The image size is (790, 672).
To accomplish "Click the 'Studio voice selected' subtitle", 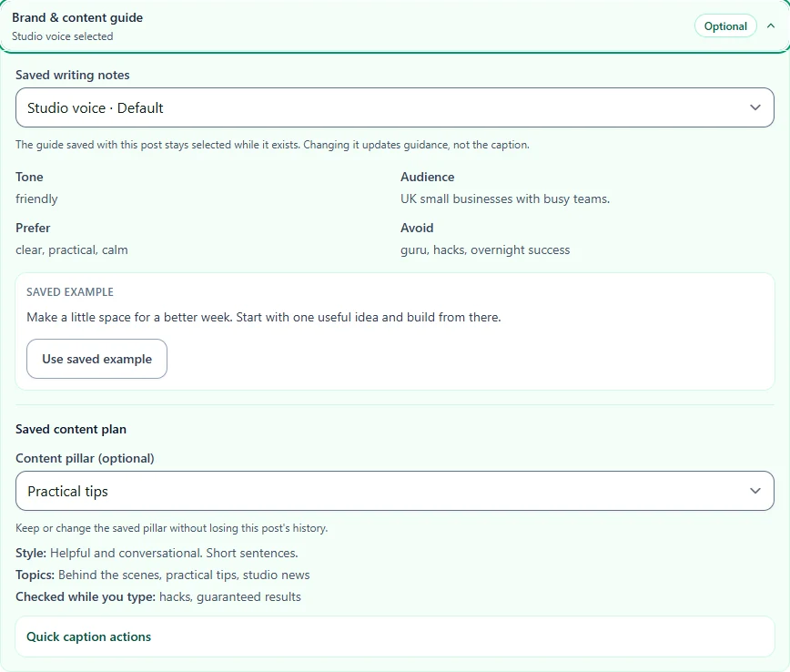I will pyautogui.click(x=63, y=36).
